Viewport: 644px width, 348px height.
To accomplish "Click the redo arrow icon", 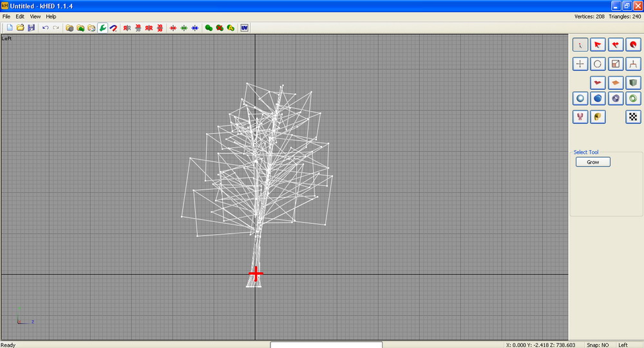I will pos(56,28).
